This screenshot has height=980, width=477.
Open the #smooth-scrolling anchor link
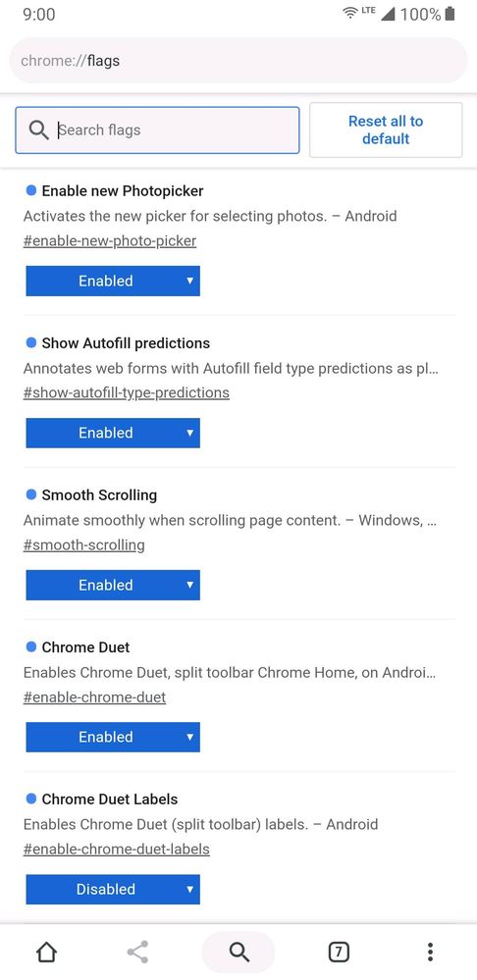coord(83,545)
